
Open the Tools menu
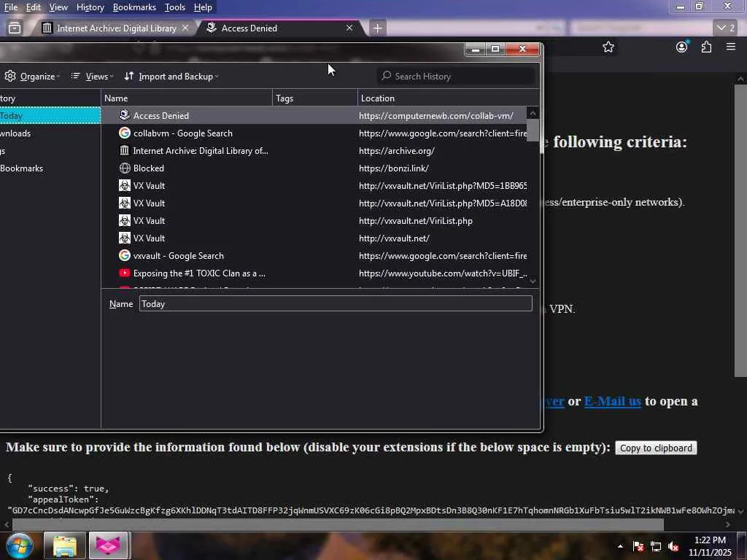(175, 7)
